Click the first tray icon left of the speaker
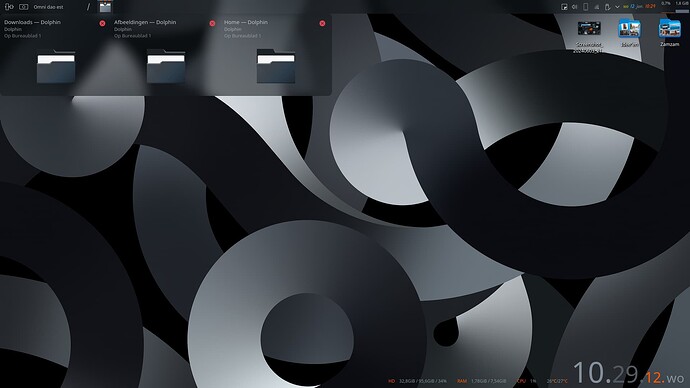Viewport: 690px width, 388px height. 564,7
